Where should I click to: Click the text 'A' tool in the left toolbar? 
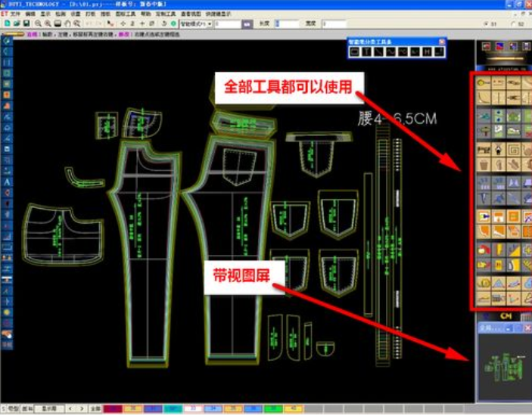click(x=7, y=182)
